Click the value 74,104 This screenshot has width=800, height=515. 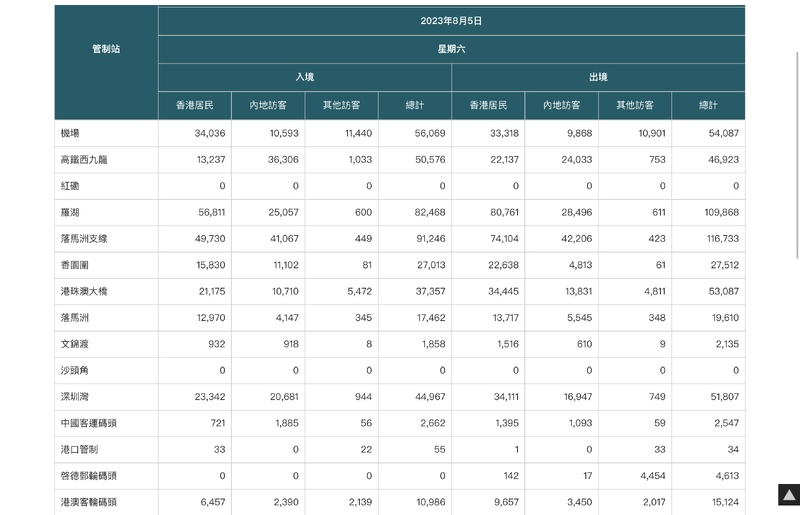pyautogui.click(x=504, y=239)
